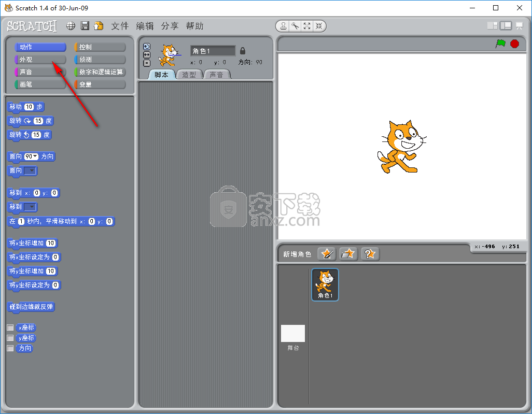Image resolution: width=532 pixels, height=414 pixels.
Task: Click the cat sprite on the stage
Action: (x=401, y=147)
